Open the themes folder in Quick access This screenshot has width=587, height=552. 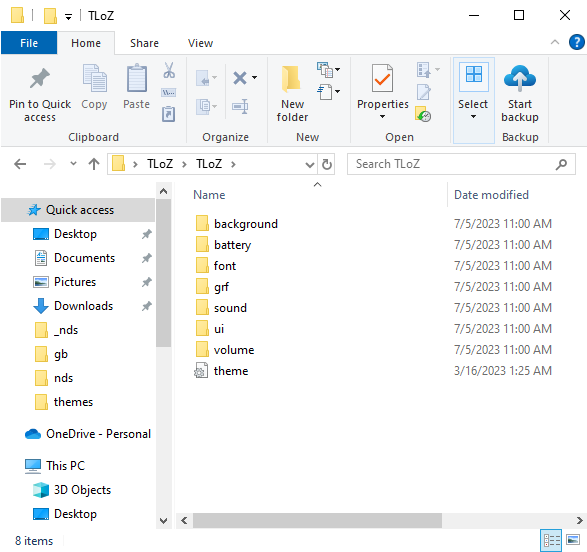73,402
